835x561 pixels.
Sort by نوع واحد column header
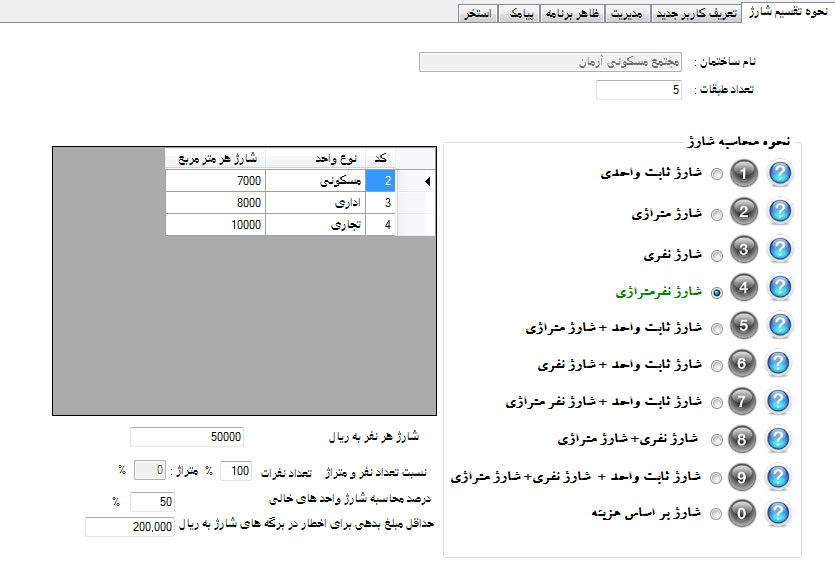coord(315,158)
